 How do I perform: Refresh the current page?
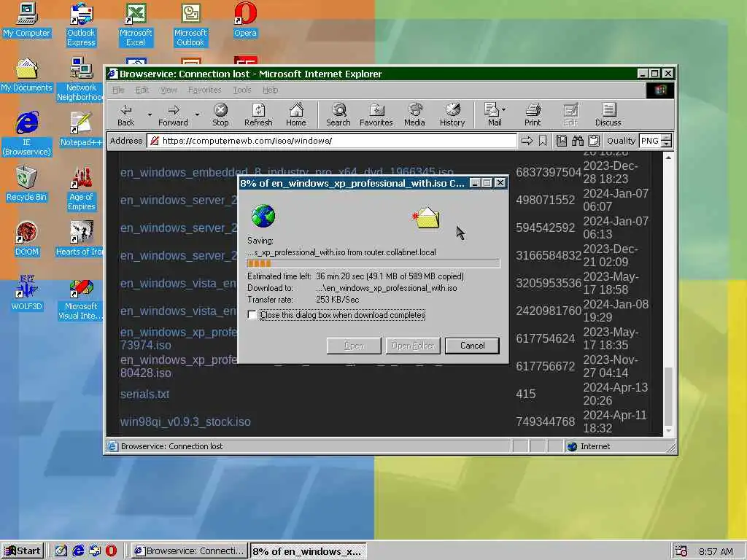tap(258, 114)
